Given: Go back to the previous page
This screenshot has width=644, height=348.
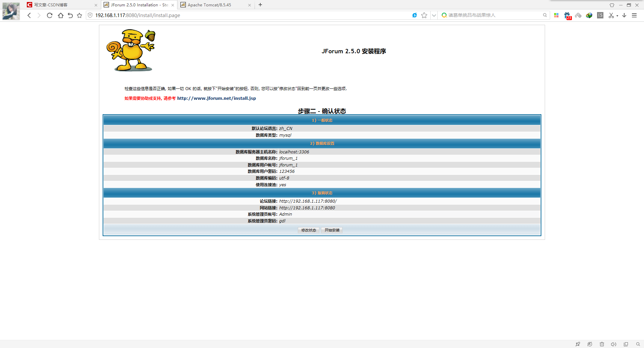Looking at the screenshot, I should coord(29,15).
